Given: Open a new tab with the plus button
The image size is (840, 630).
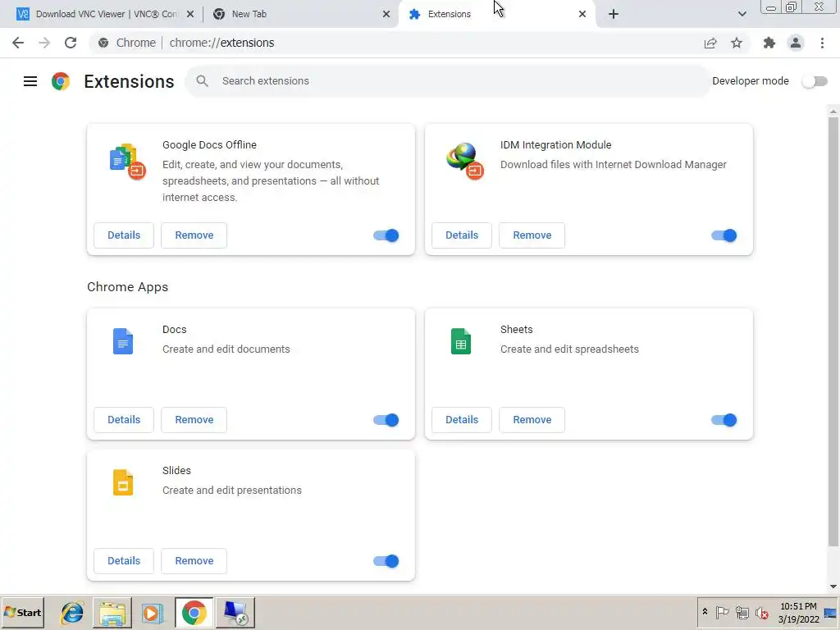Looking at the screenshot, I should point(614,14).
